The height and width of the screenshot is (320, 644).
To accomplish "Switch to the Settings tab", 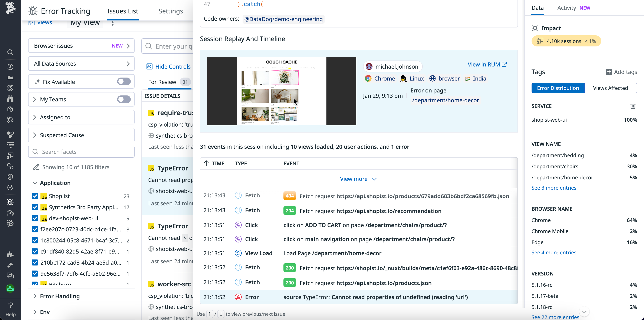I will tap(171, 11).
